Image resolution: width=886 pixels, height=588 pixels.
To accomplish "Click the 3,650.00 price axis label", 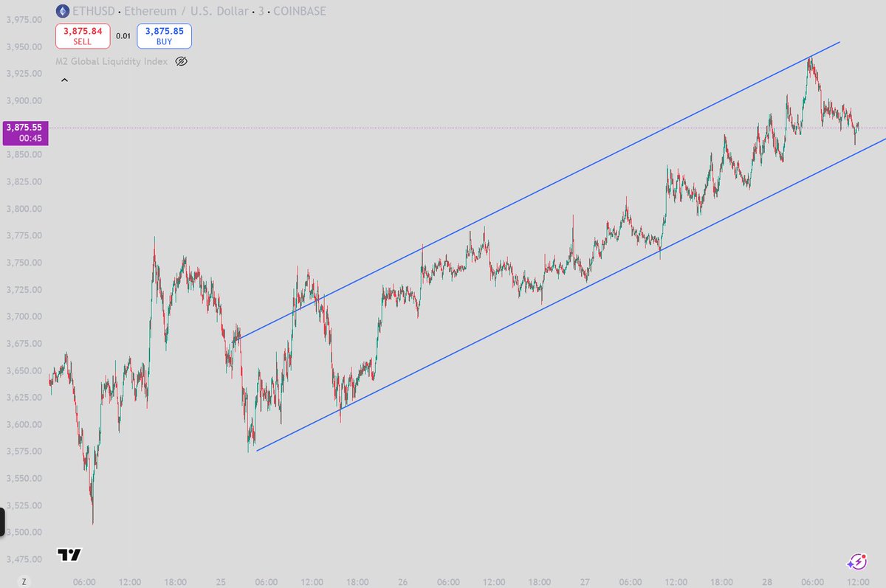I will pyautogui.click(x=24, y=370).
